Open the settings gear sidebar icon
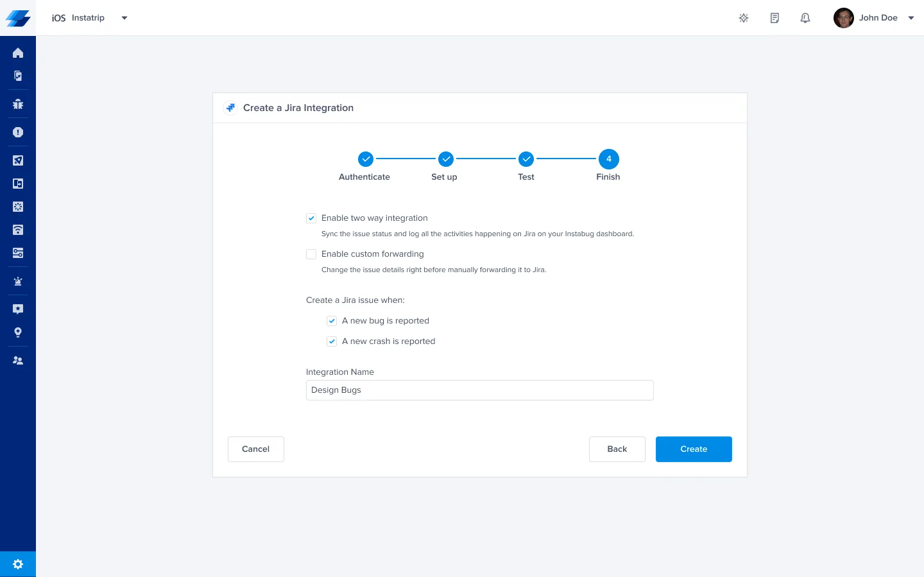Viewport: 924px width, 577px height. click(18, 564)
